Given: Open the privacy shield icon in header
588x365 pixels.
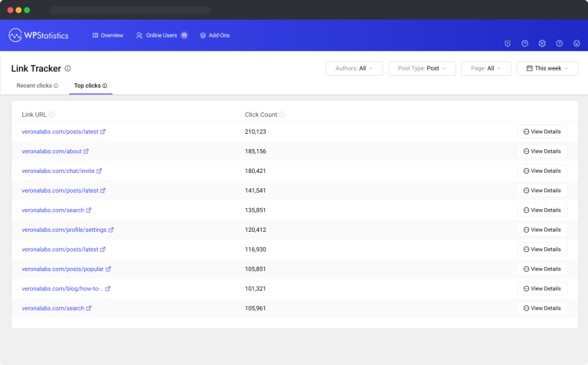Looking at the screenshot, I should pyautogui.click(x=508, y=44).
